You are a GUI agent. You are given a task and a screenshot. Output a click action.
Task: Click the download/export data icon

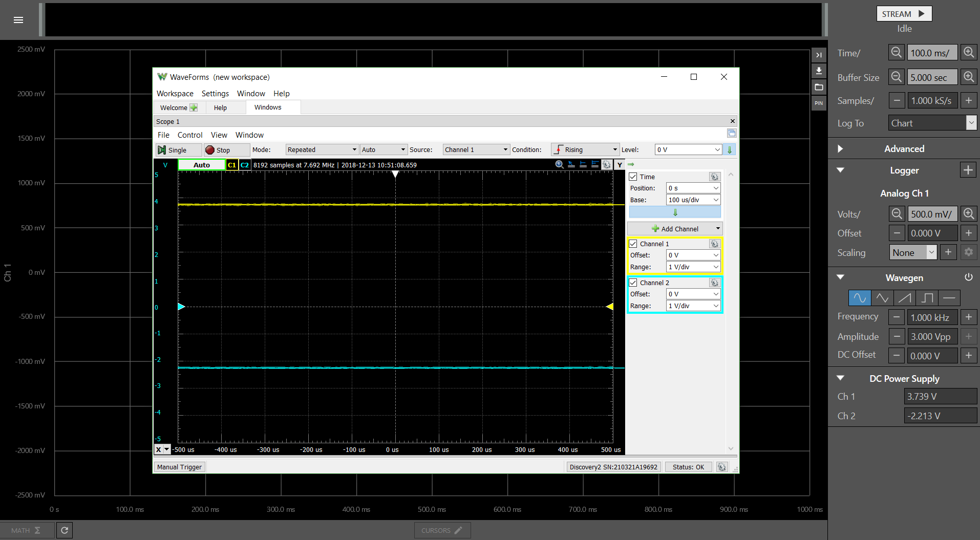[x=819, y=71]
